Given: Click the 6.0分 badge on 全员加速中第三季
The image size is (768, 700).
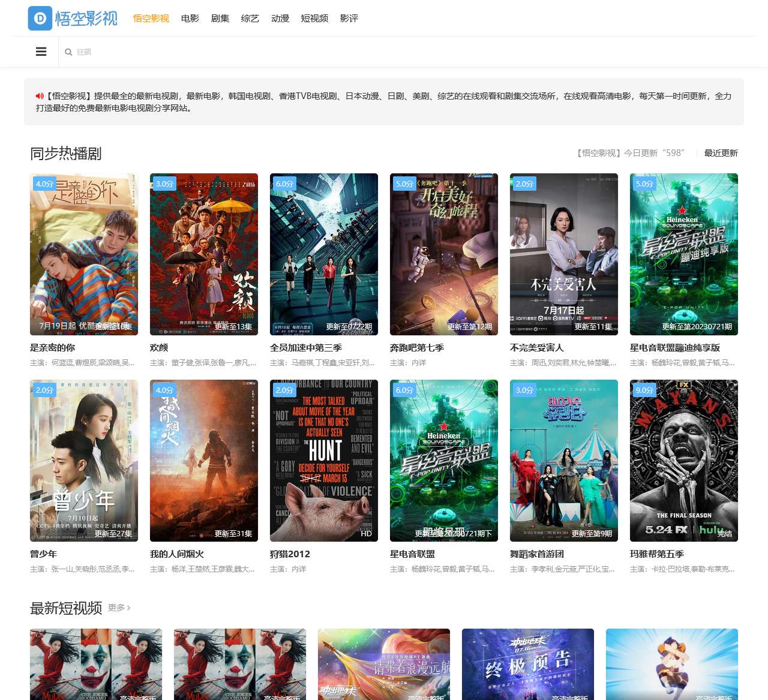Looking at the screenshot, I should point(284,184).
